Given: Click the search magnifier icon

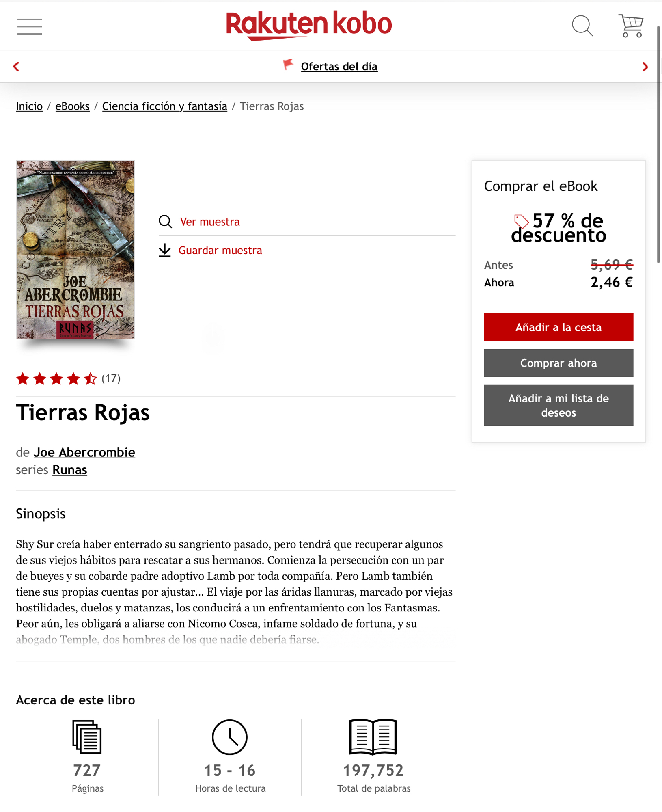Looking at the screenshot, I should coord(582,26).
